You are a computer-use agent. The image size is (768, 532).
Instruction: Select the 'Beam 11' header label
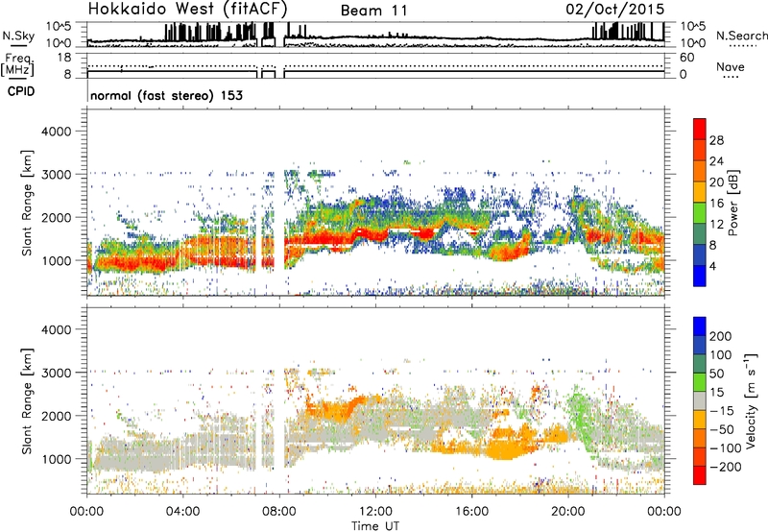point(373,11)
